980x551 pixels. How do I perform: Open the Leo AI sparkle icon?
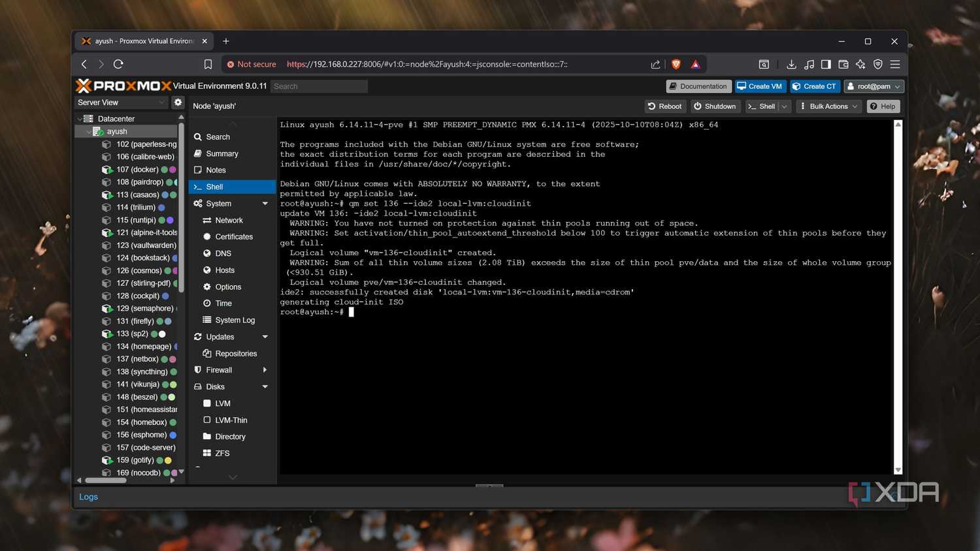tap(860, 64)
